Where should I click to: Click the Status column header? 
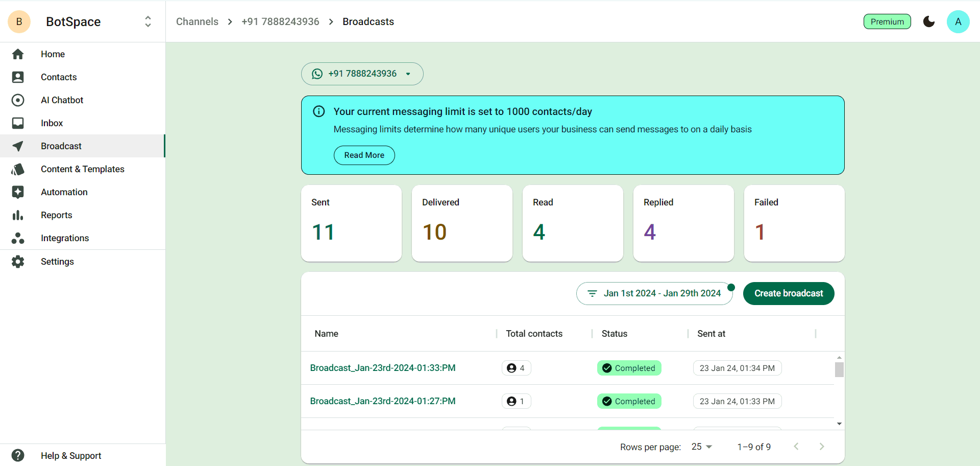[615, 334]
